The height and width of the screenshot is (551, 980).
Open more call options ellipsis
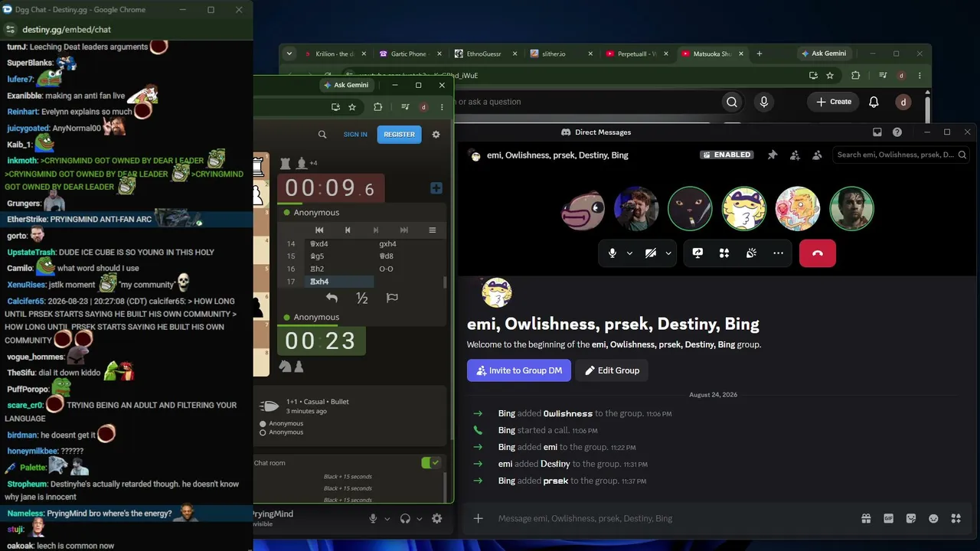tap(778, 253)
